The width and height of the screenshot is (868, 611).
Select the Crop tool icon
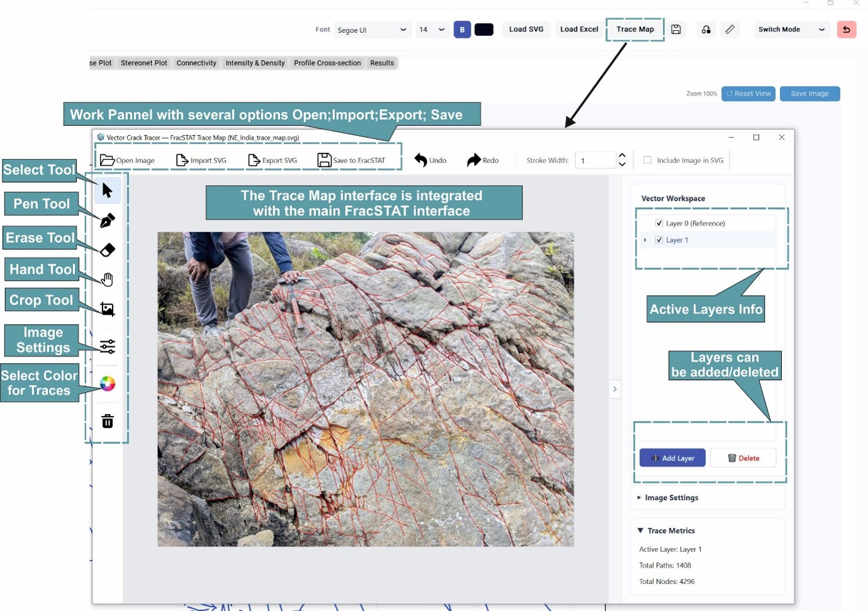tap(107, 309)
